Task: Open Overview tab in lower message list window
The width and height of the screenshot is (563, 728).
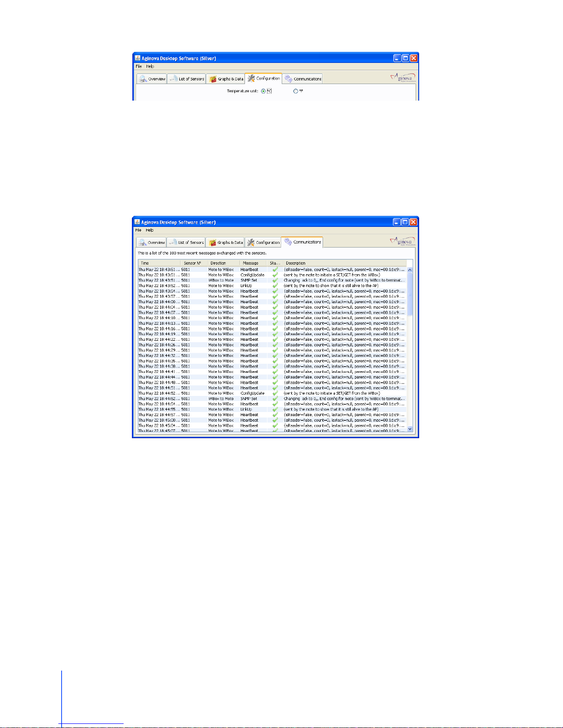Action: click(x=152, y=243)
